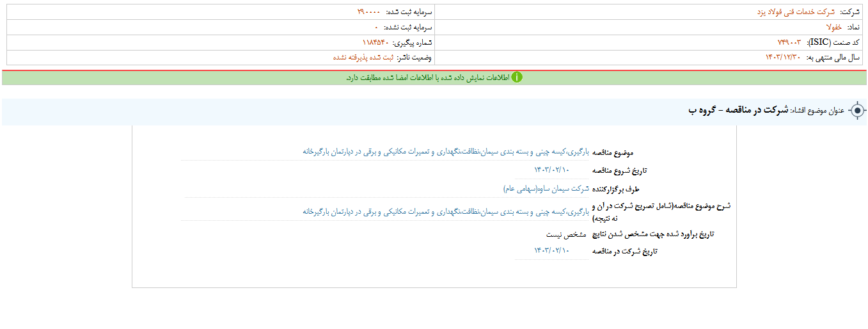Click the description value in 'شرح موضوع مناقصه' row
The image size is (868, 329).
pyautogui.click(x=446, y=211)
